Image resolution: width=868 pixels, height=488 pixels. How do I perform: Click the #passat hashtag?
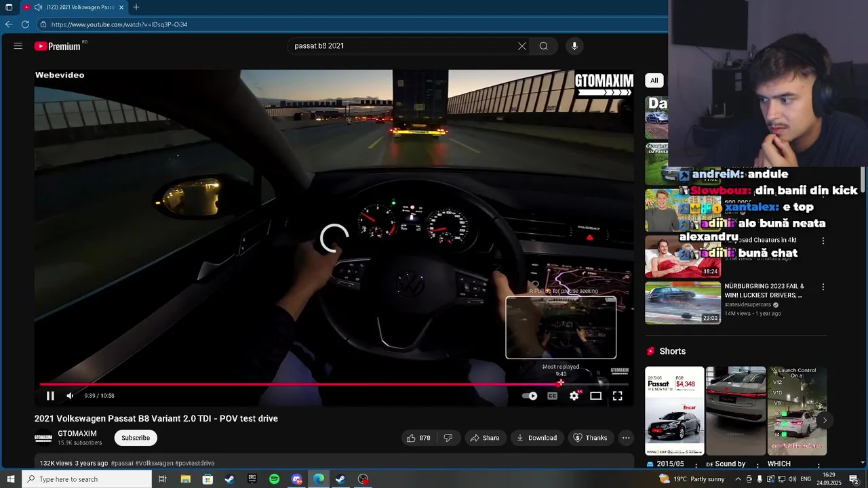122,464
